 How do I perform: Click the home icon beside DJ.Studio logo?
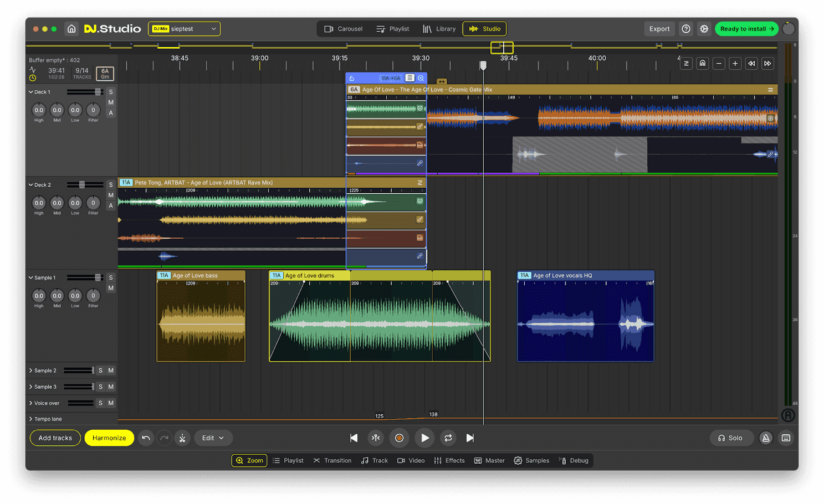pyautogui.click(x=71, y=29)
